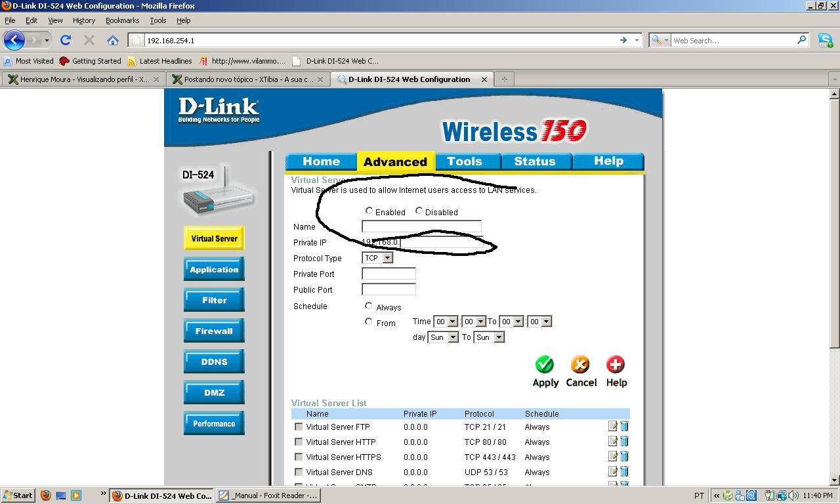Click the stop loading X icon
Image resolution: width=840 pixels, height=504 pixels.
pos(89,40)
